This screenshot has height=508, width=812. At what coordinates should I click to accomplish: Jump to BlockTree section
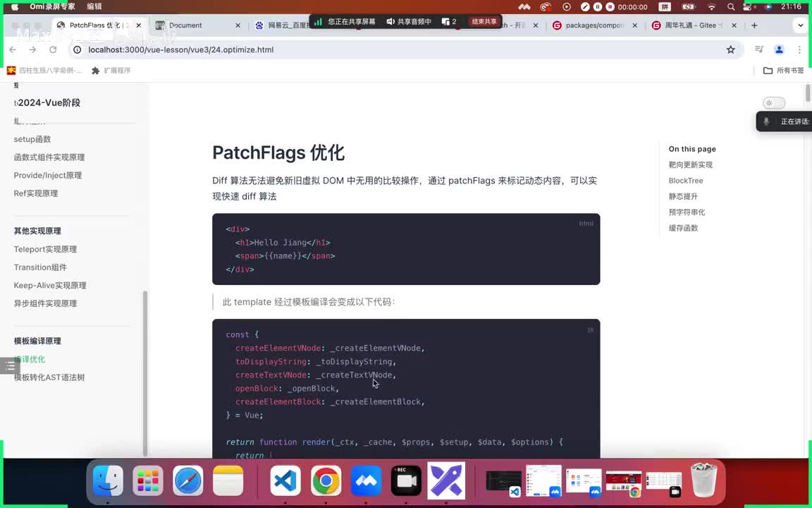point(686,181)
